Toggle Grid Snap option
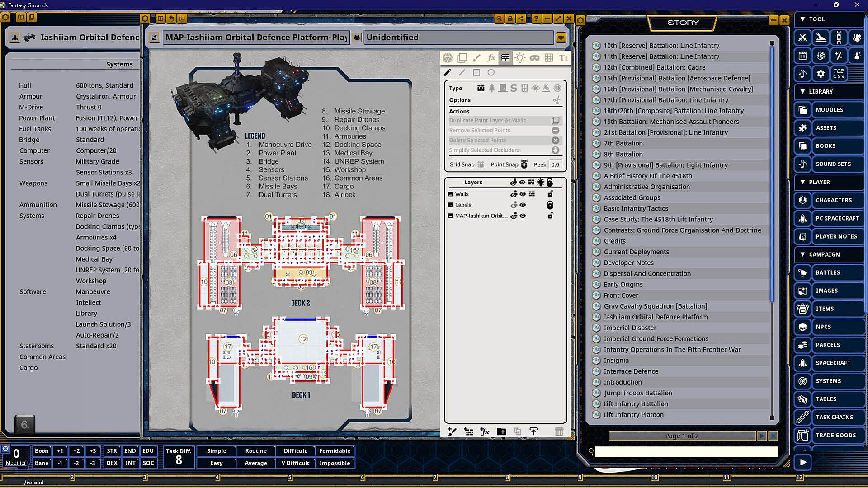868x488 pixels. (480, 164)
